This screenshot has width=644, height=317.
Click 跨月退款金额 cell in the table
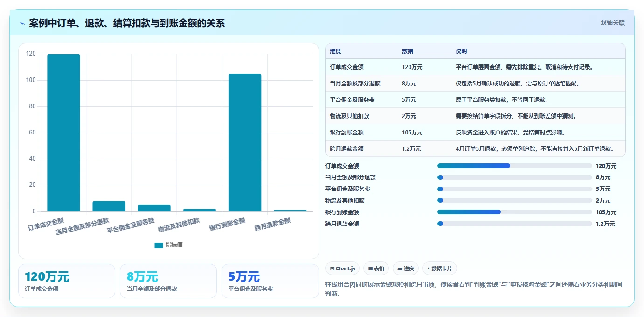coord(346,149)
